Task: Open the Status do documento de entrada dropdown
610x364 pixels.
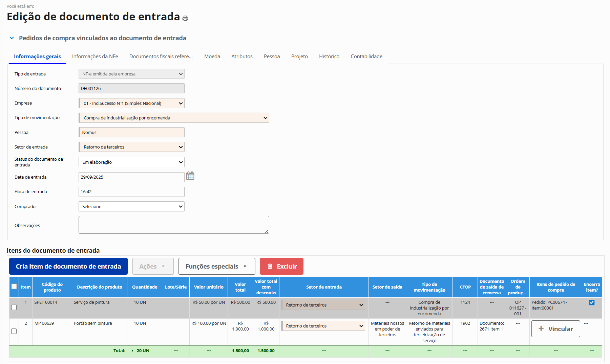Action: pyautogui.click(x=131, y=162)
